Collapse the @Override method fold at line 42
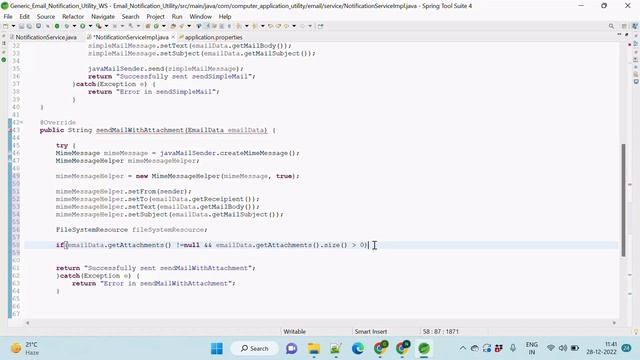This screenshot has width=640, height=360. 22,122
